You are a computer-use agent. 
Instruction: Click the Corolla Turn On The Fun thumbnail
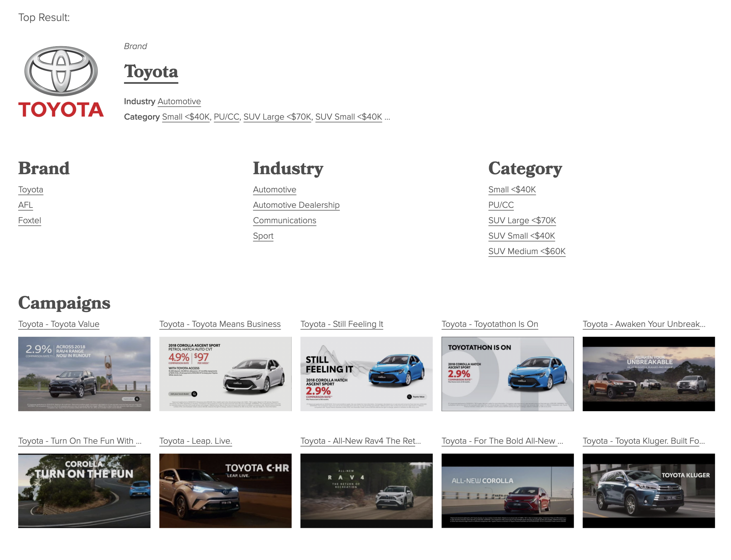[85, 491]
